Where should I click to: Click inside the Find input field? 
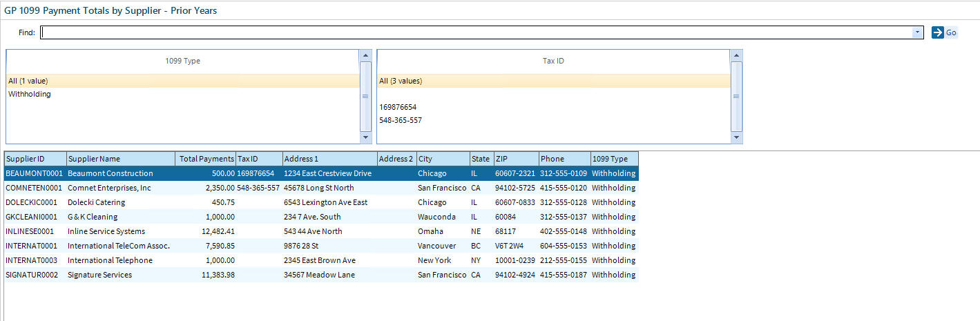477,32
